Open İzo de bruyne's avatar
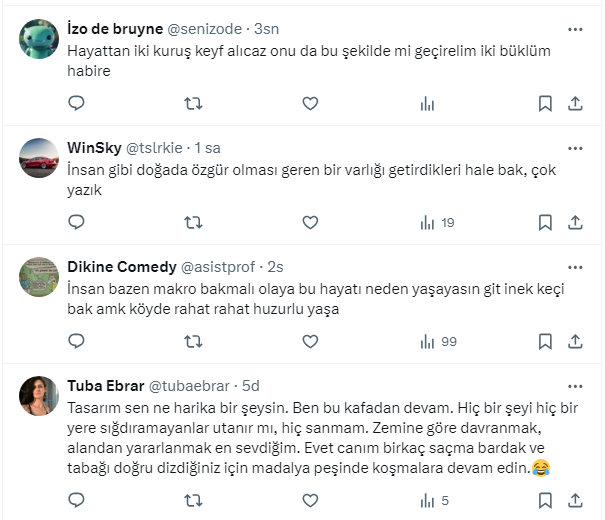This screenshot has width=605, height=520. pyautogui.click(x=38, y=38)
